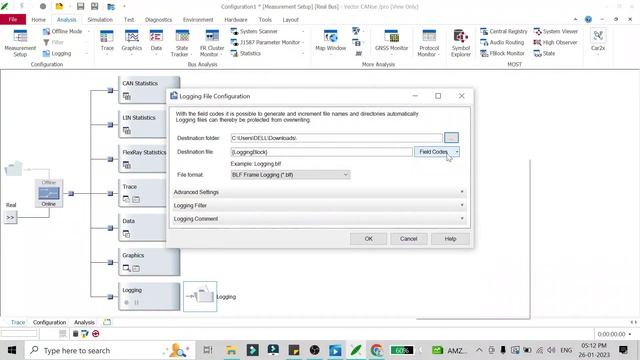Toggle the record button in the Logging block

[x=127, y=302]
